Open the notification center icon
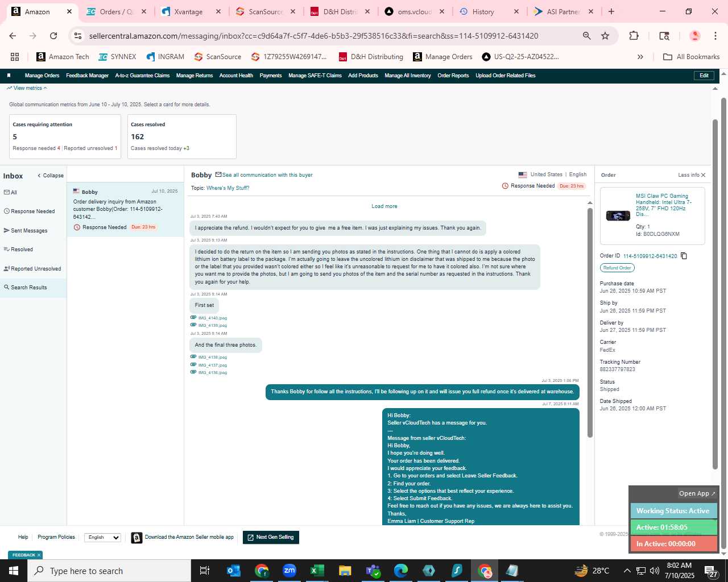The height and width of the screenshot is (582, 728). coord(711,571)
